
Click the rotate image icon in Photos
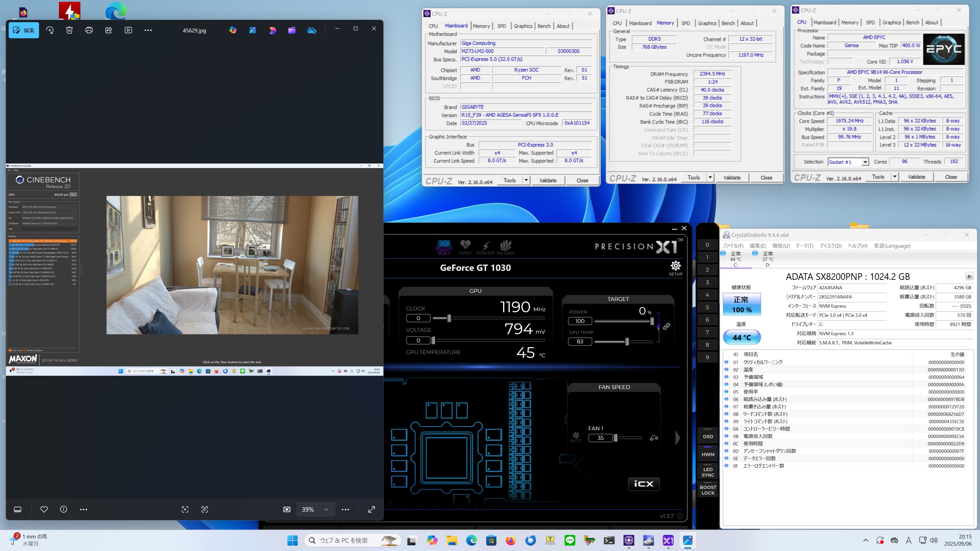click(50, 30)
